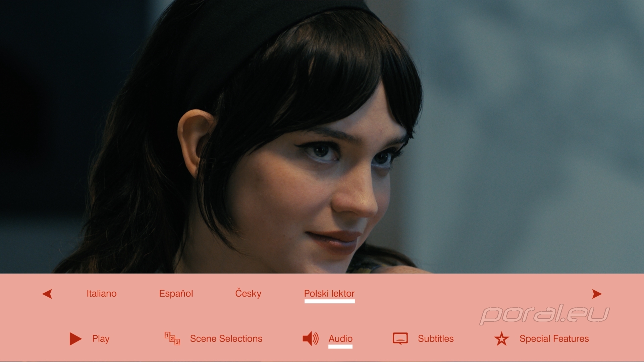The width and height of the screenshot is (644, 362).
Task: Select Česky audio track
Action: (x=248, y=293)
